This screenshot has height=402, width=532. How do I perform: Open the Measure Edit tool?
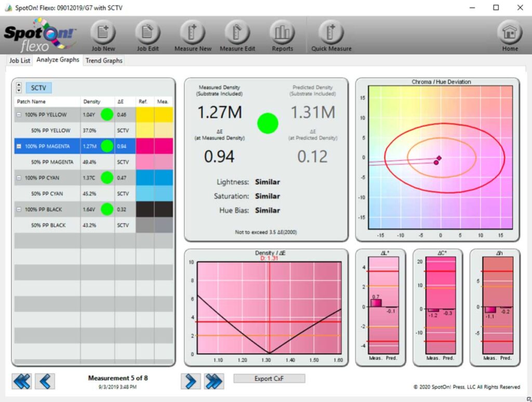coord(237,32)
